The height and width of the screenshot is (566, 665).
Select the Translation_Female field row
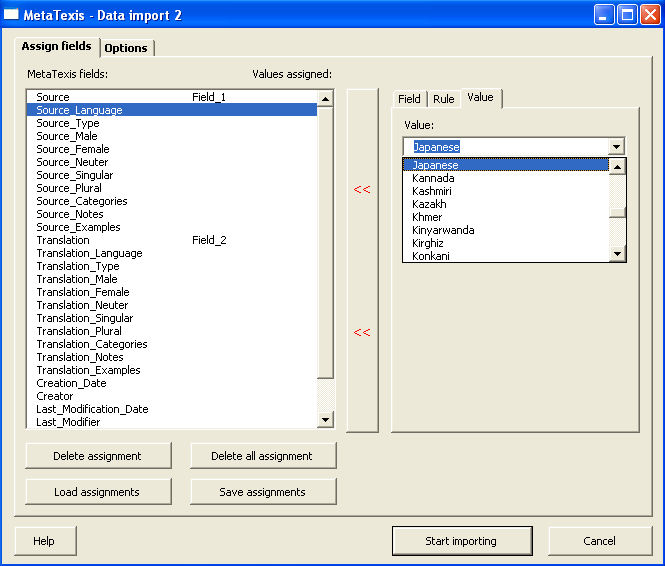172,292
